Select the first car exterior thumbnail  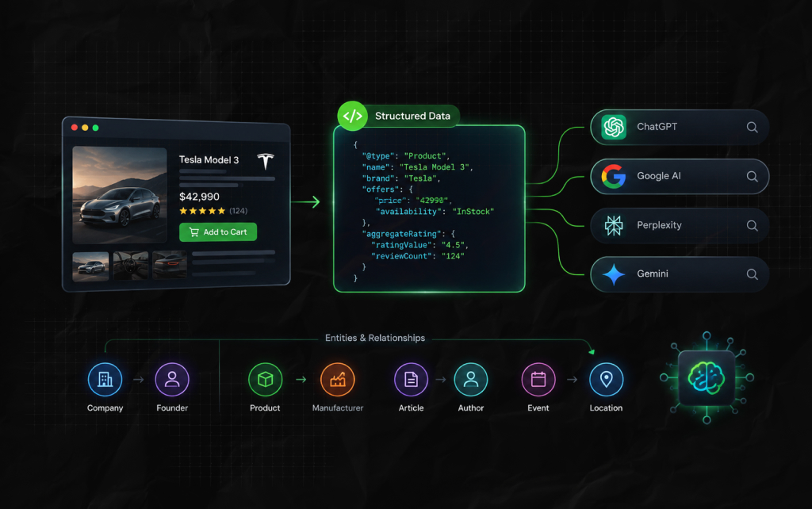click(x=90, y=266)
